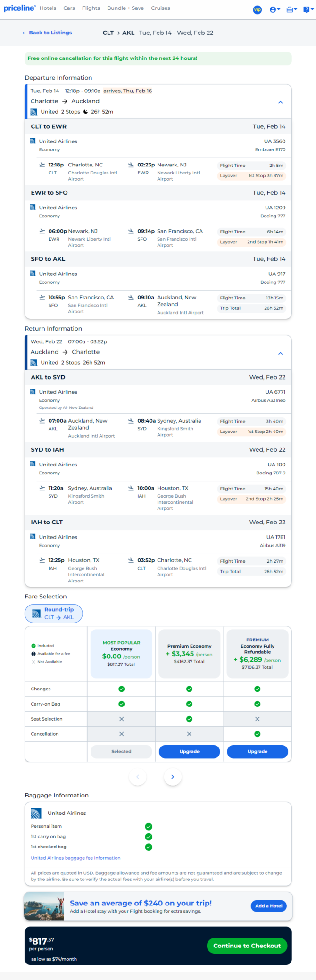Click previous fare carousel arrow
This screenshot has height=980, width=316.
(138, 777)
